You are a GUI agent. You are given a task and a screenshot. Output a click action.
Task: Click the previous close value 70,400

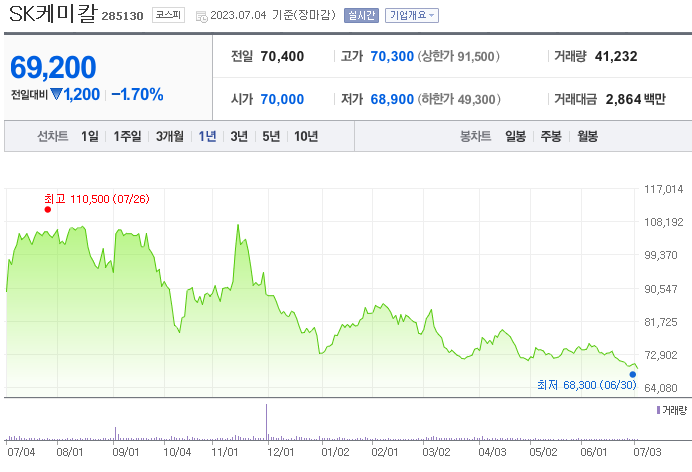tap(282, 56)
